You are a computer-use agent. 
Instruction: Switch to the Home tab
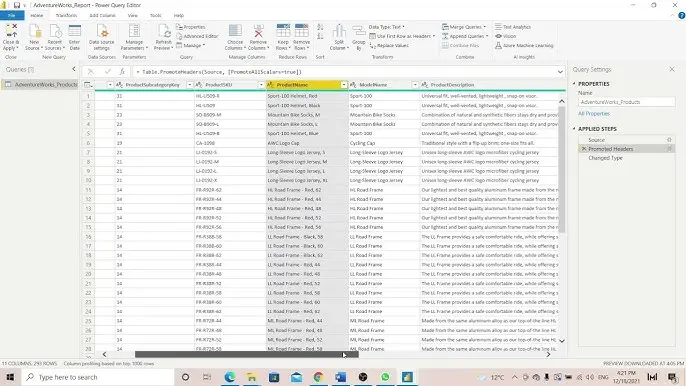coord(37,15)
